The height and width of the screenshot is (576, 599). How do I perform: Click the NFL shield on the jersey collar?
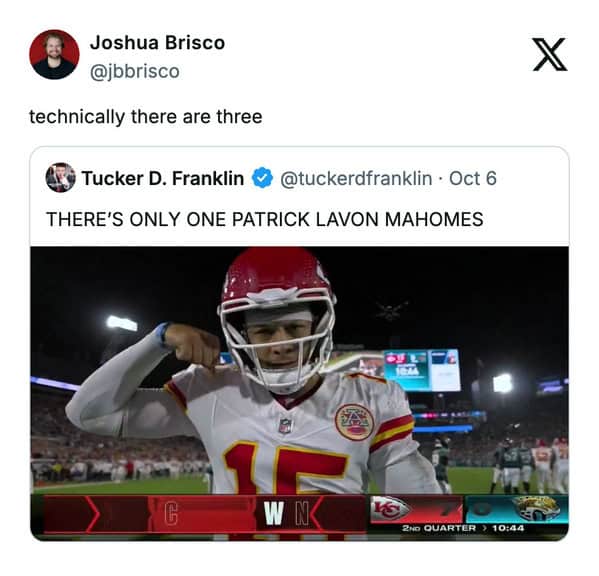pos(285,426)
